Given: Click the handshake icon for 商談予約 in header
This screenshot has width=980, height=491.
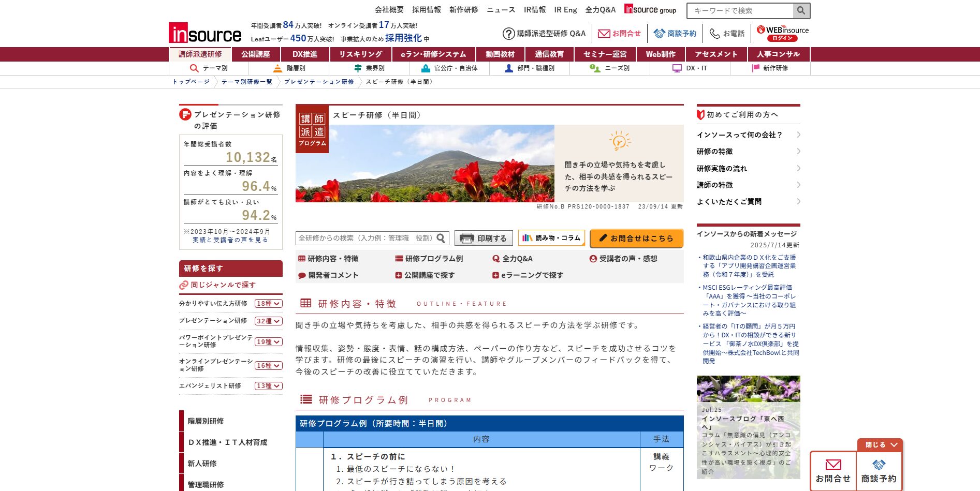Looking at the screenshot, I should [659, 34].
